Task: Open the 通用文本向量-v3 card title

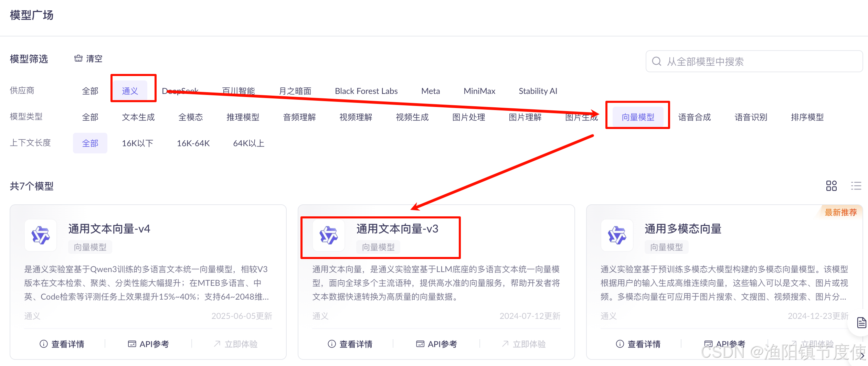Action: (x=397, y=228)
